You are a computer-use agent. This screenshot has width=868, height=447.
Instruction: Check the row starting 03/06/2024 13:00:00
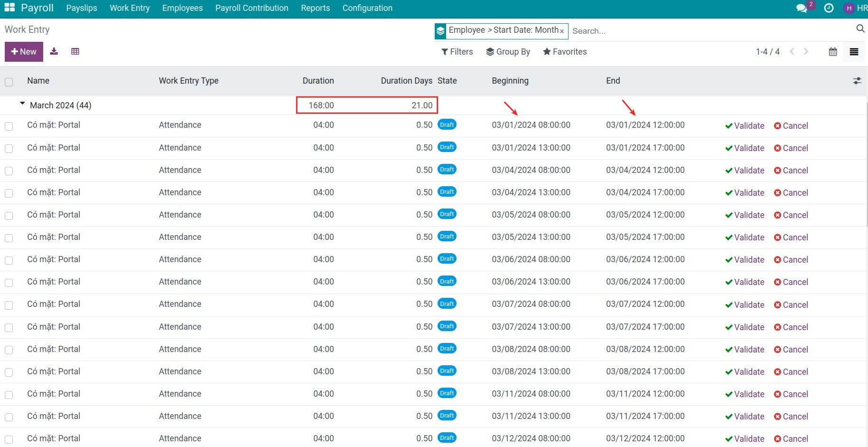[x=9, y=283]
